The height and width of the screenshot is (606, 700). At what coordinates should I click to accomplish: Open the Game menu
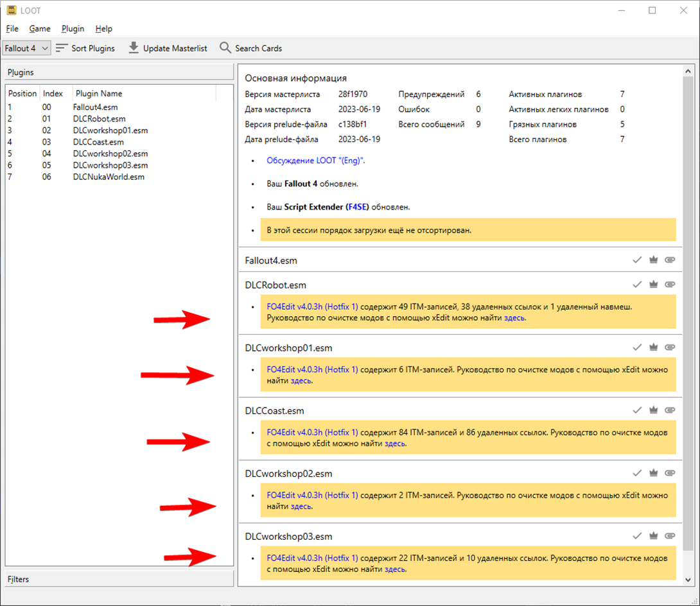click(x=40, y=28)
